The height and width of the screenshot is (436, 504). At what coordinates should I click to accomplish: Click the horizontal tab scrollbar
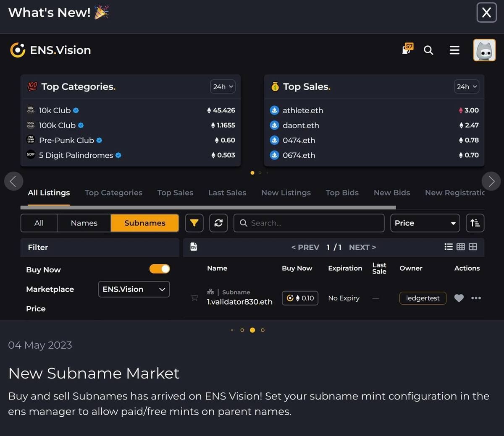(208, 207)
